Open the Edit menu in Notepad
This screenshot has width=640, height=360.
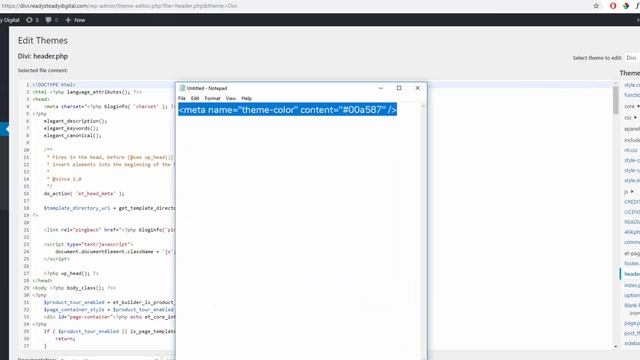click(x=195, y=98)
